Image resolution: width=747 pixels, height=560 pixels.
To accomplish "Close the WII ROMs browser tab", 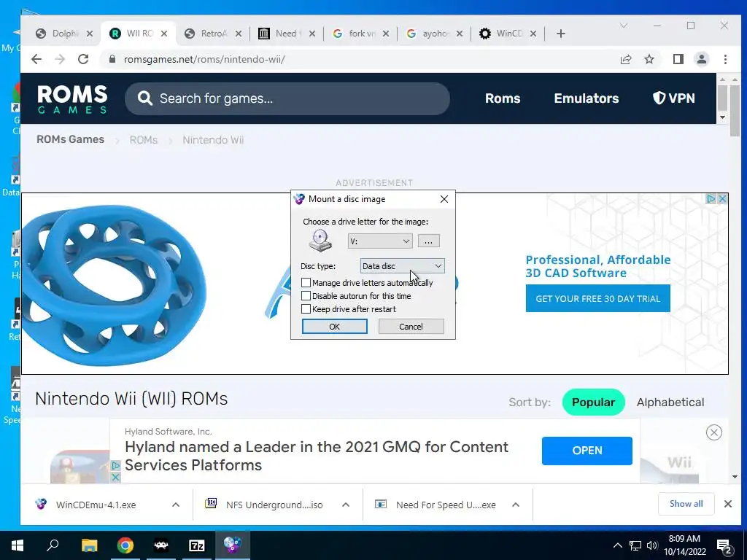I will tap(164, 34).
